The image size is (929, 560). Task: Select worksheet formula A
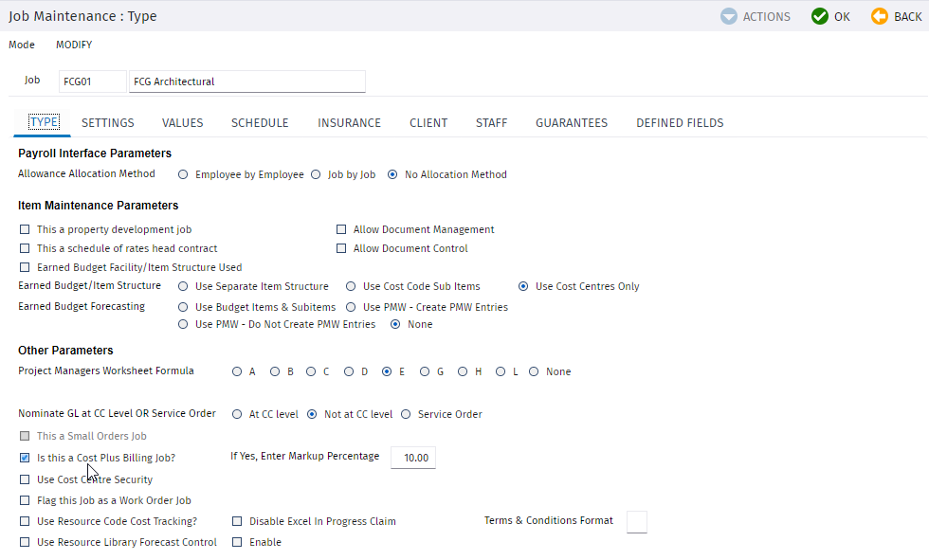coord(237,371)
